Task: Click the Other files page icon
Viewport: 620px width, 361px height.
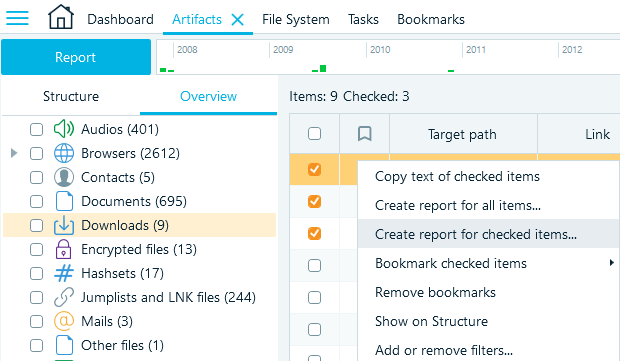Action: pos(64,345)
